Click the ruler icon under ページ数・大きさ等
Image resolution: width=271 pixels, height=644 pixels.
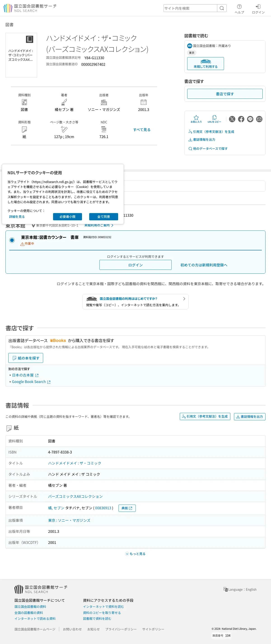click(64, 129)
